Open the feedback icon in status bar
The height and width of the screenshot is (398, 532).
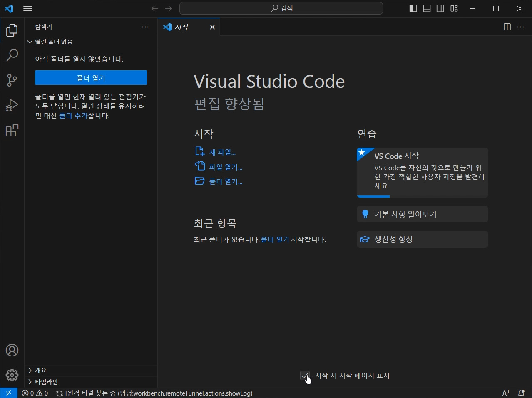click(x=506, y=393)
